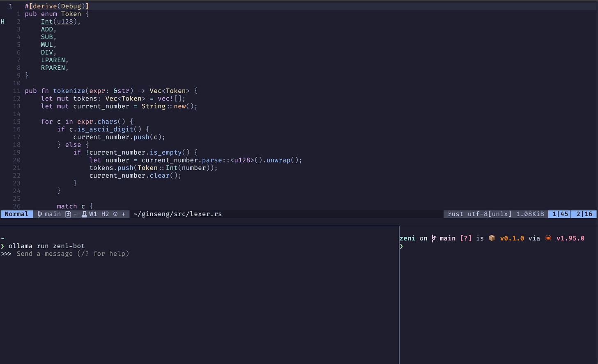
Task: Click the prompt arrow before ollama run
Action: pos(2,246)
